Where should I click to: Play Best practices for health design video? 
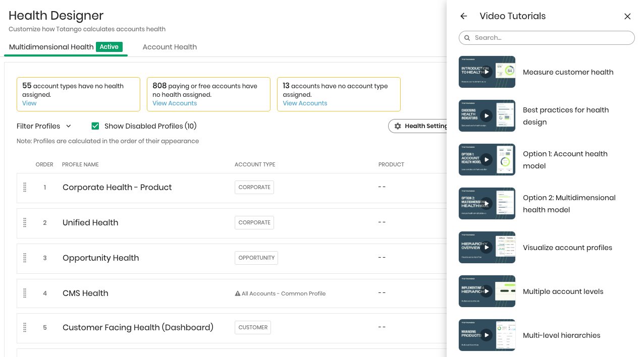(487, 115)
